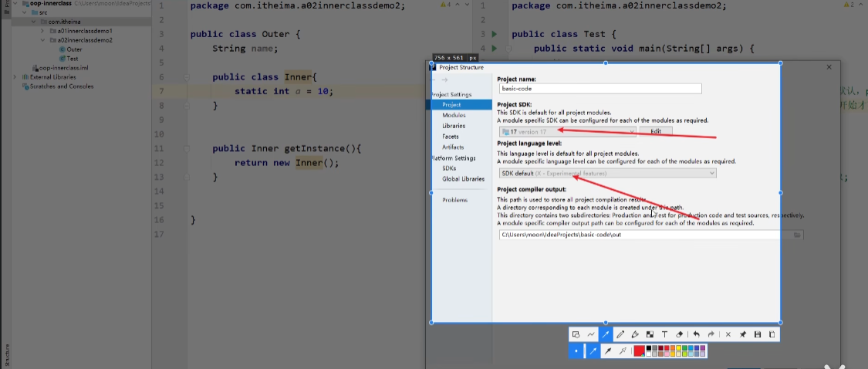Open warnings indicator in Outer editor
Image resolution: width=868 pixels, height=369 pixels.
coord(446,5)
